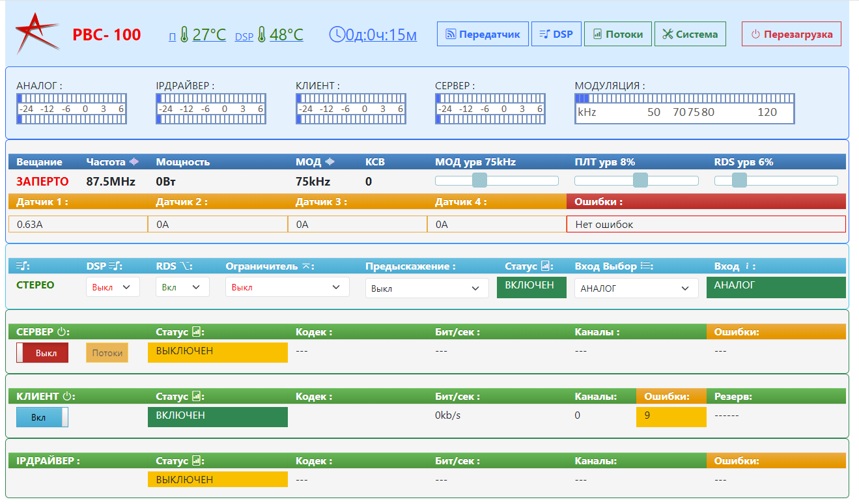Click the clock icon beside uptime

point(336,34)
